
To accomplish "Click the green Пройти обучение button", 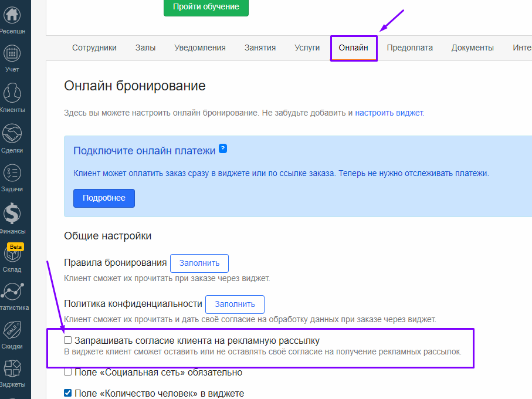I will click(x=206, y=7).
